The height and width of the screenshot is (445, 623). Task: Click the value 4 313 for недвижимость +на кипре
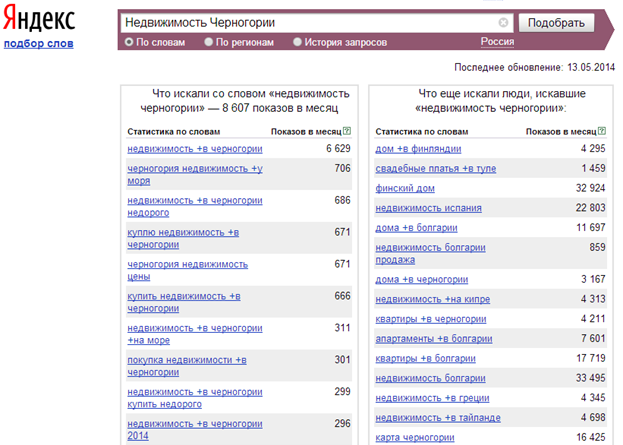click(593, 299)
